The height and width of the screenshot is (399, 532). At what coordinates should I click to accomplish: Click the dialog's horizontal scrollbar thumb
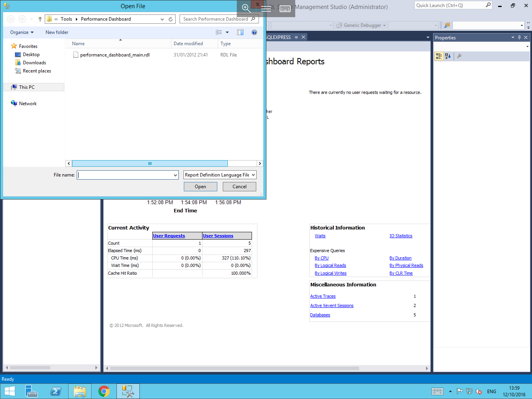pyautogui.click(x=150, y=163)
